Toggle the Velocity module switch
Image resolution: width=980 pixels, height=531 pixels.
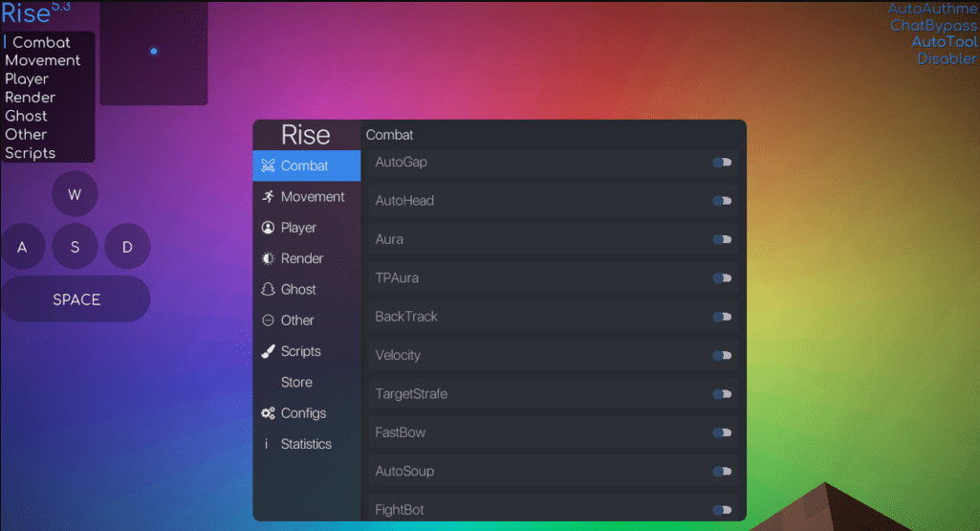tap(722, 355)
